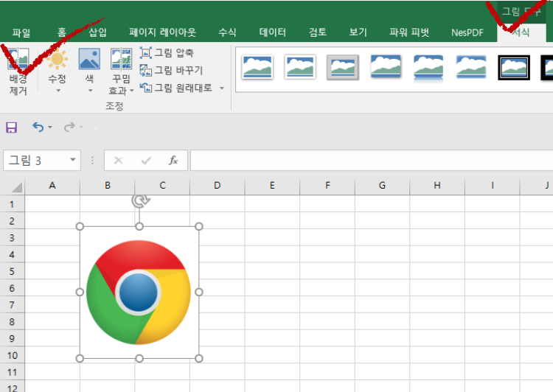Click the Chrome logo picture
Screen dimensions: 553x392
(139, 293)
